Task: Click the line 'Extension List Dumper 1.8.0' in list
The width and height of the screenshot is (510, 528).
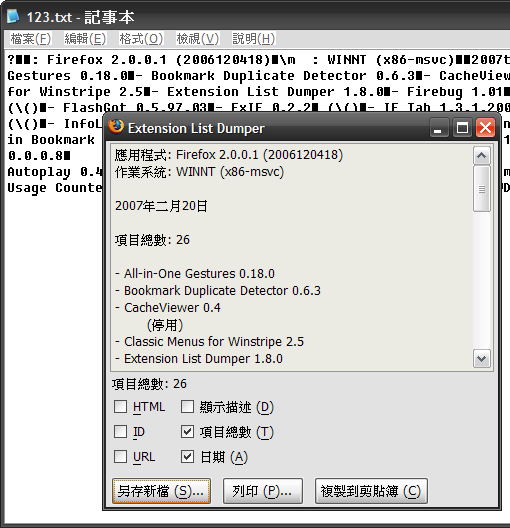Action: coord(199,359)
